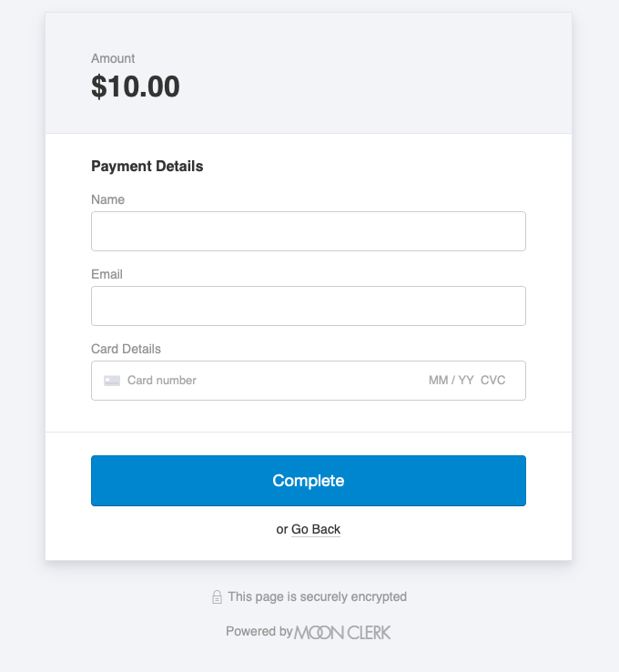Click the Amount label
Viewport: 619px width, 672px height.
point(113,59)
